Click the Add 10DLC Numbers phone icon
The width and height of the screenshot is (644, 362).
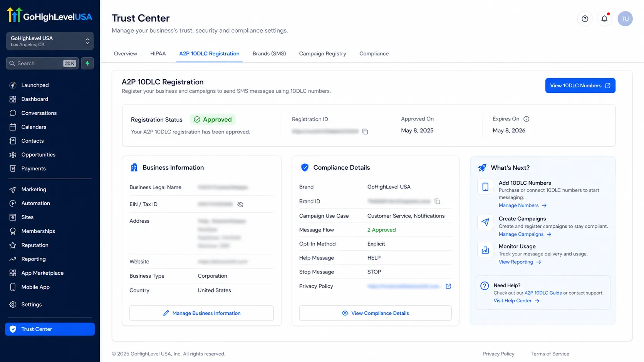coord(485,187)
